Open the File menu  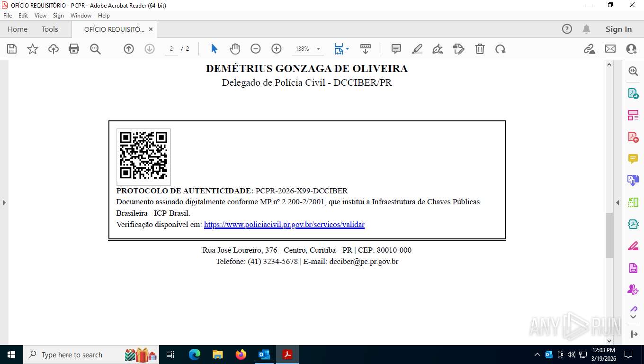8,16
